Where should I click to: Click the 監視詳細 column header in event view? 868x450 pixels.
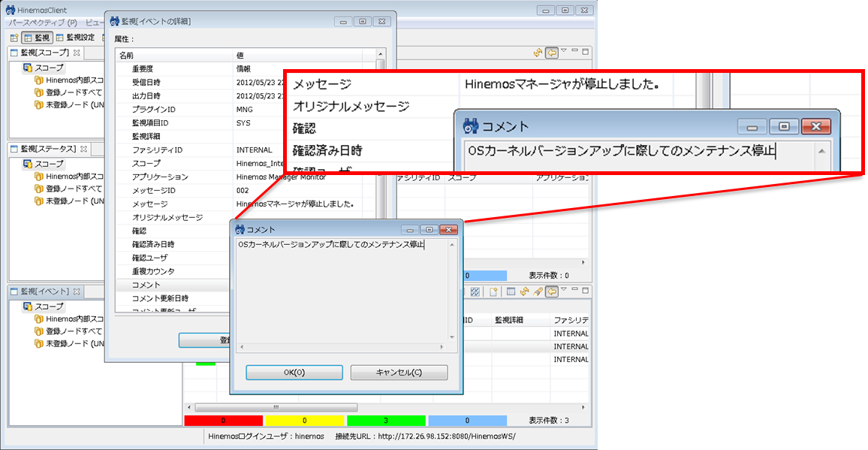[x=520, y=320]
